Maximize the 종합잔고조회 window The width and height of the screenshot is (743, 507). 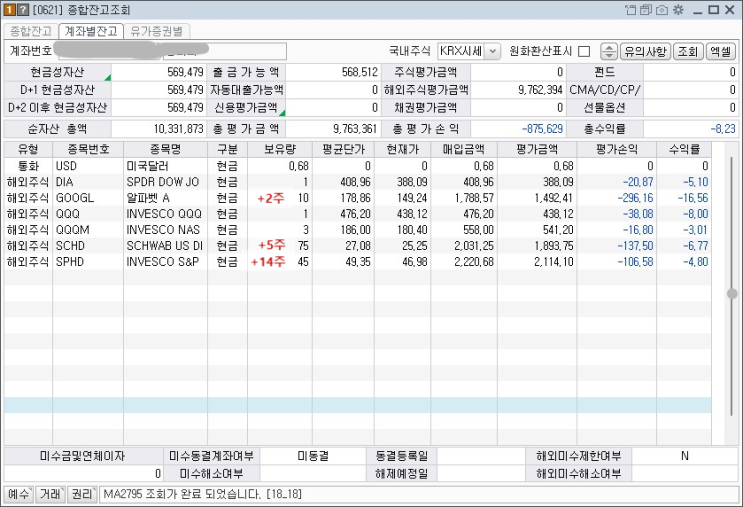pos(714,9)
